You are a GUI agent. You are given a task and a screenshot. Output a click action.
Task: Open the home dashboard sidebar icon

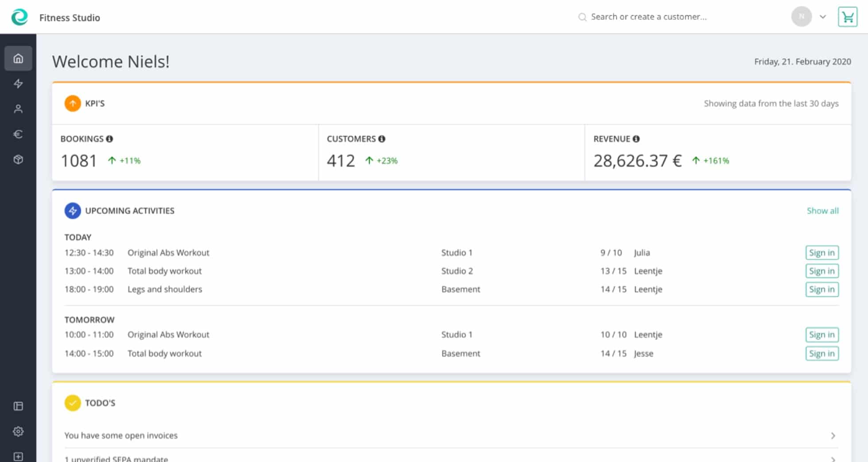(x=18, y=58)
